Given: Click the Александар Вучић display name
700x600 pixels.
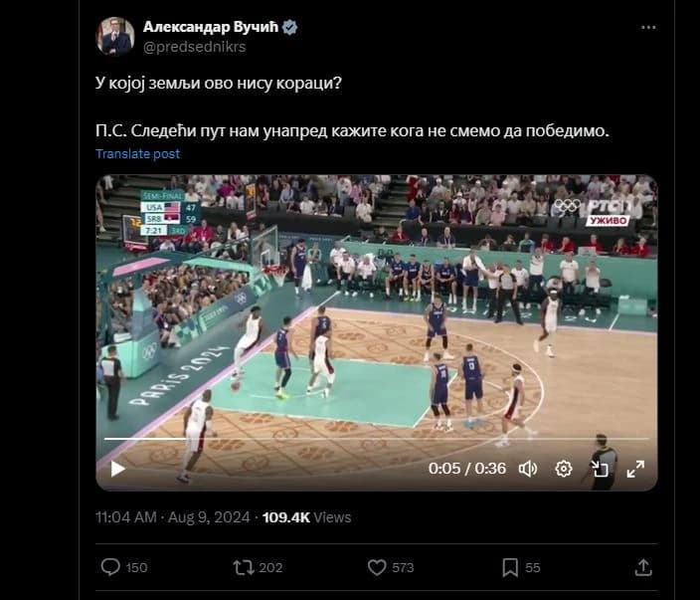Looking at the screenshot, I should click(x=211, y=27).
